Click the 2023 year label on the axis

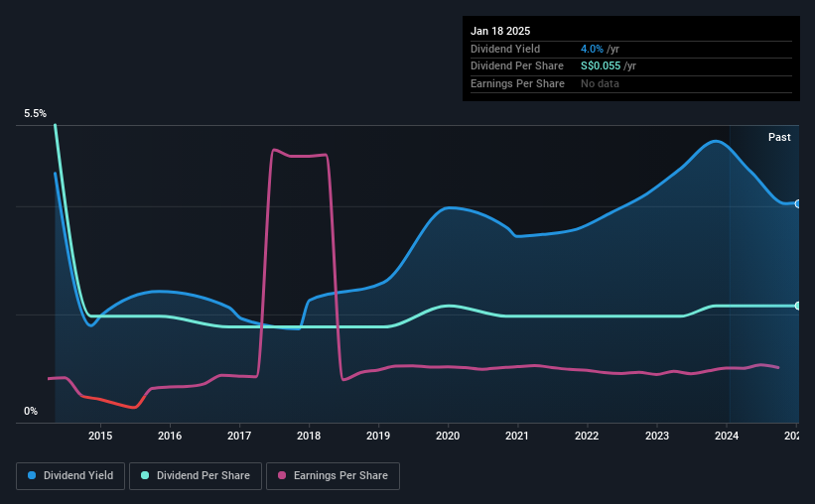(657, 436)
